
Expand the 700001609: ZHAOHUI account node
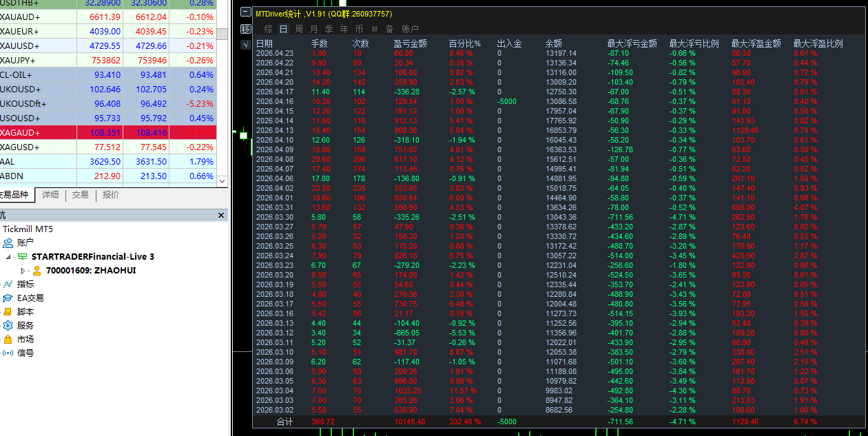[x=23, y=271]
